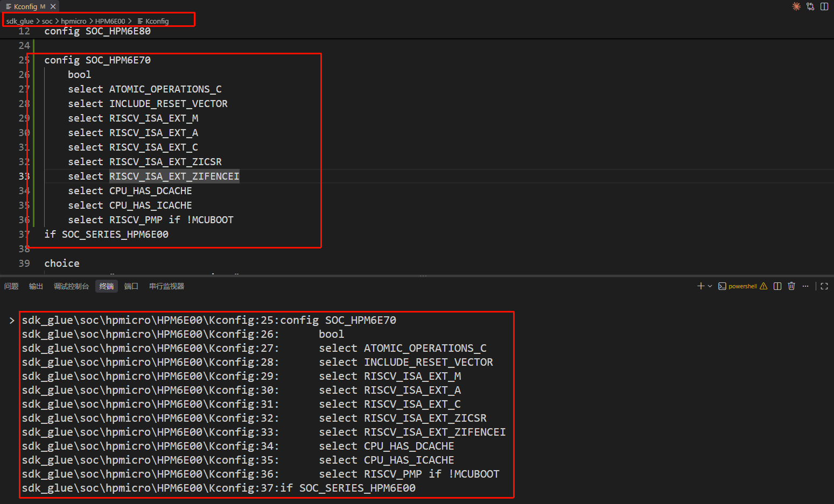Click the select ATOMIC_OPERATIONS_C line in editor
The width and height of the screenshot is (834, 504).
[x=145, y=89]
